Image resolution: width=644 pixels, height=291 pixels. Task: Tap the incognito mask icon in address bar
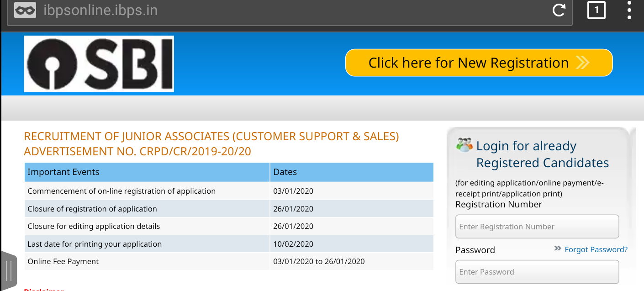25,10
